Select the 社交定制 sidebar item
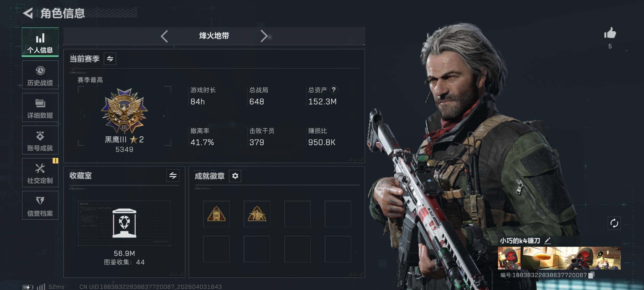Viewport: 644px width, 290px height. (40, 173)
